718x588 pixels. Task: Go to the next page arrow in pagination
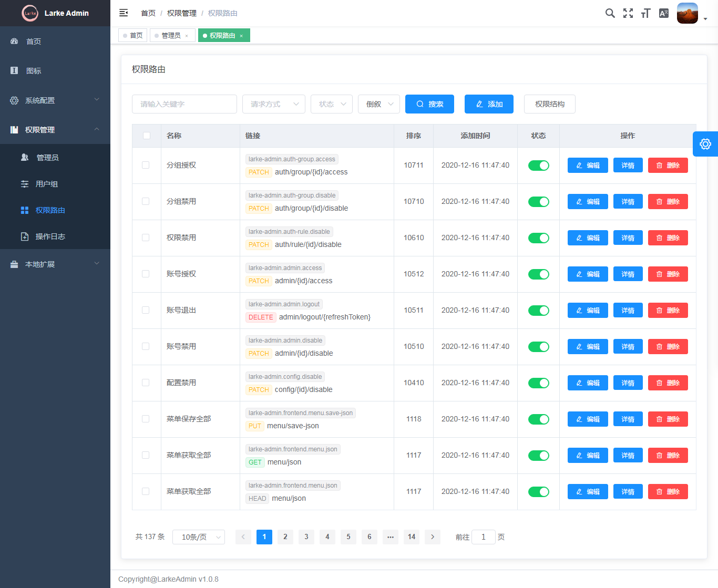click(x=433, y=537)
